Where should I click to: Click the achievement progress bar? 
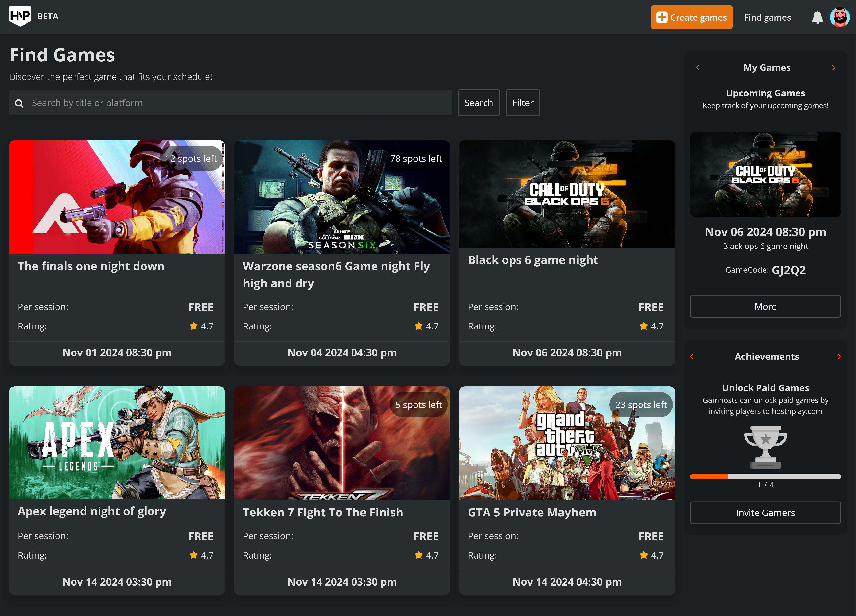pos(765,477)
